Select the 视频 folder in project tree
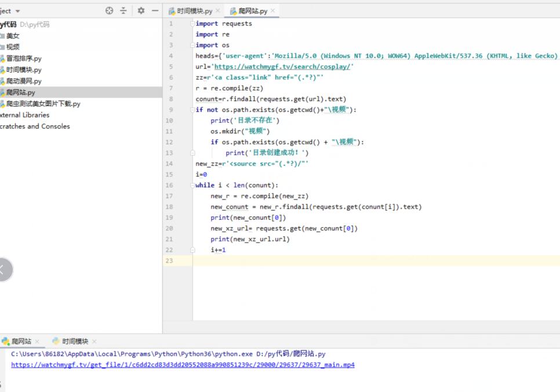560x392 pixels. click(13, 47)
